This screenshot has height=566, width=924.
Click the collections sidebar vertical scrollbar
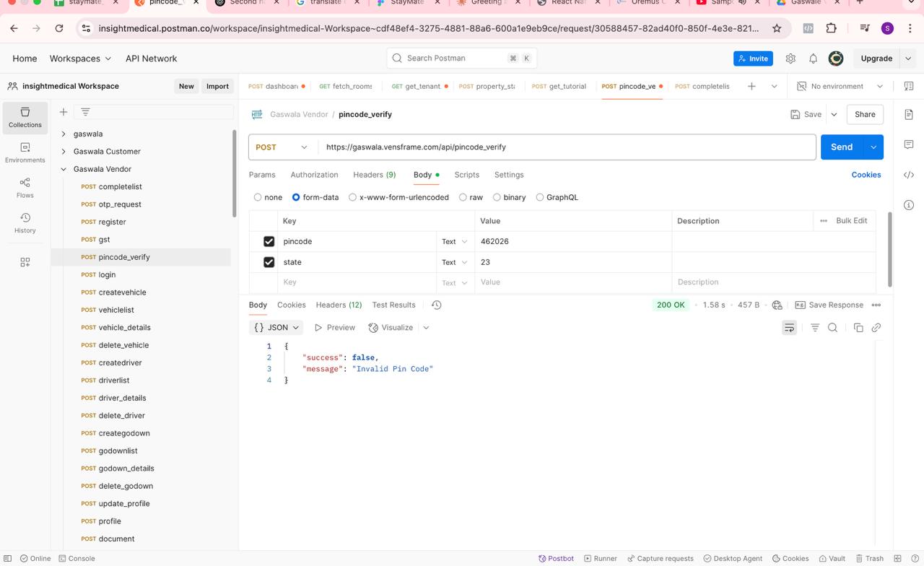pos(233,173)
